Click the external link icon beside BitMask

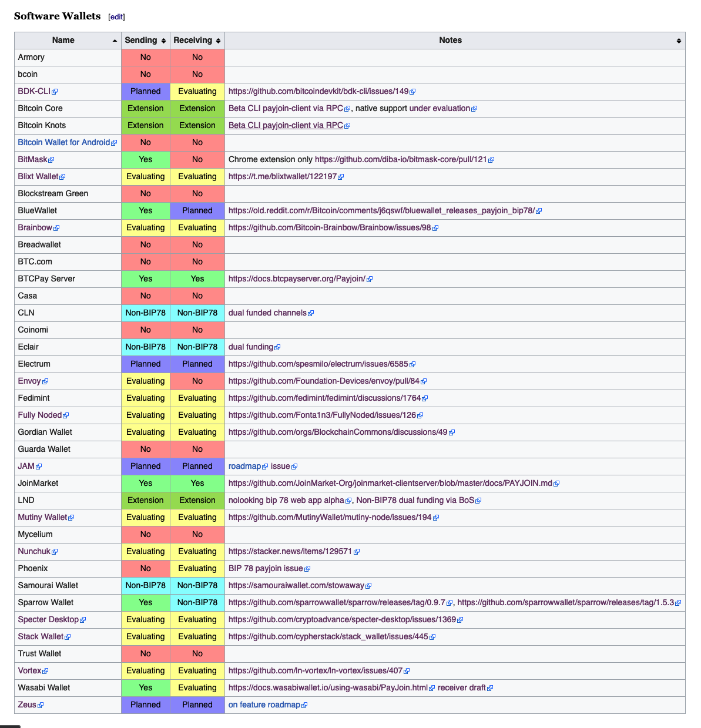pos(51,159)
